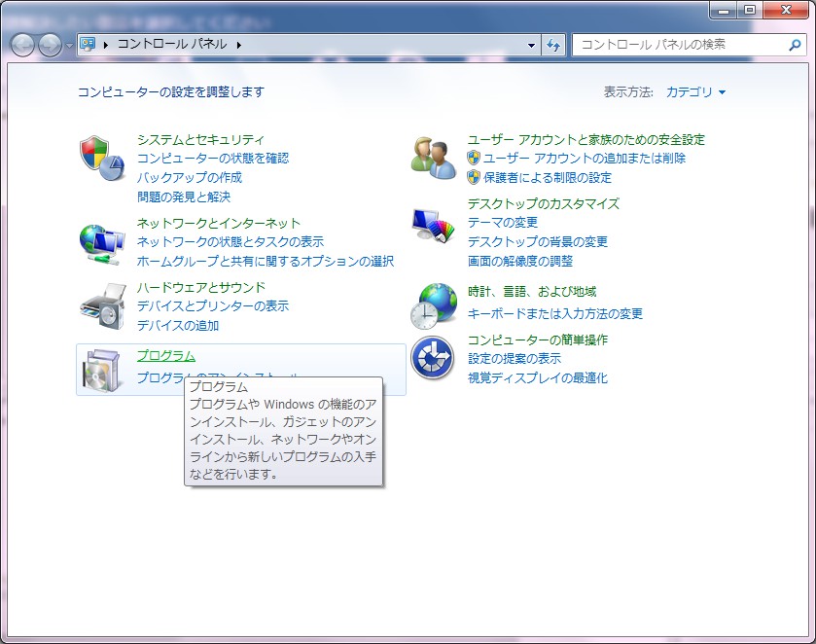Image resolution: width=816 pixels, height=644 pixels.
Task: Expand arrow after コントロール パネル breadcrumb
Action: [239, 45]
